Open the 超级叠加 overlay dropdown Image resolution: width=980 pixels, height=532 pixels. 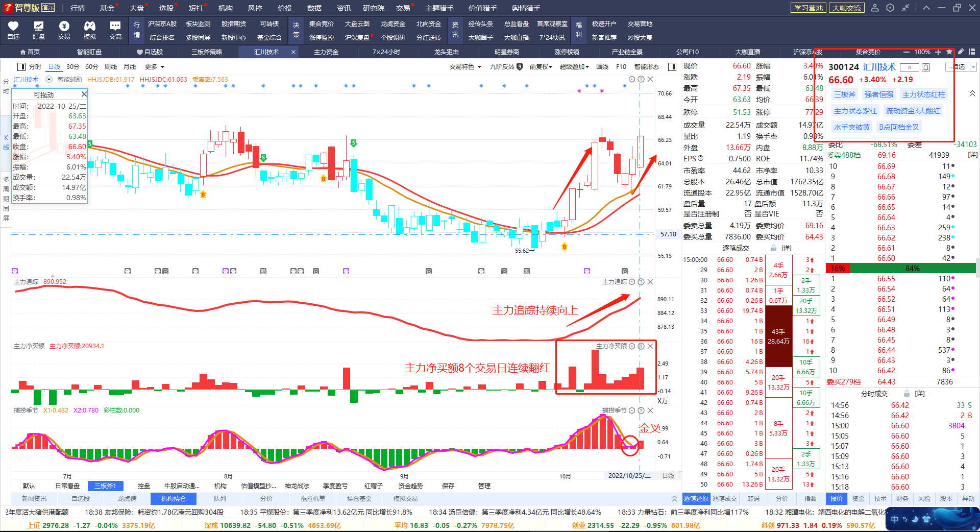574,66
